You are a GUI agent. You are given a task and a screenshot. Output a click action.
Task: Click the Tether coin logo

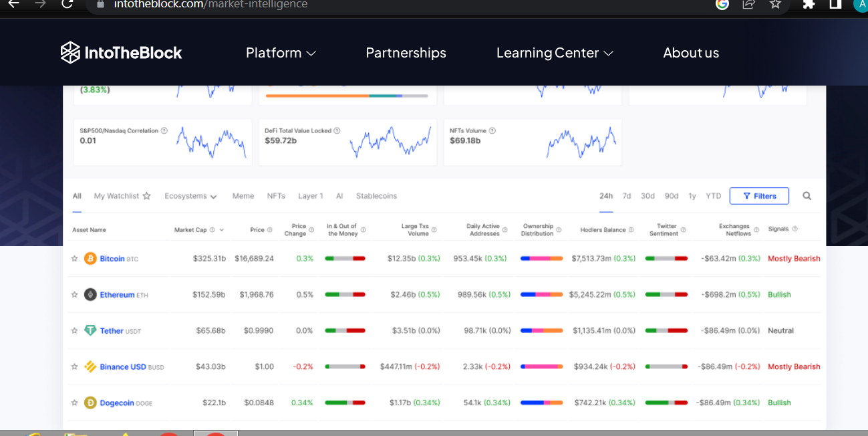coord(90,330)
